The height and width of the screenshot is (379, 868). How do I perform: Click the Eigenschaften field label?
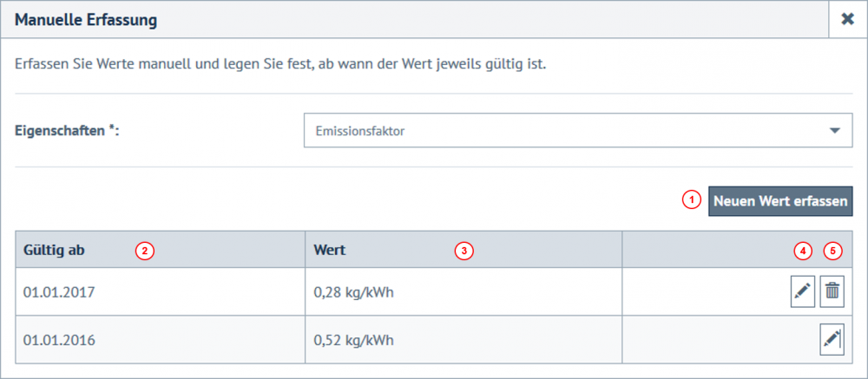point(67,132)
